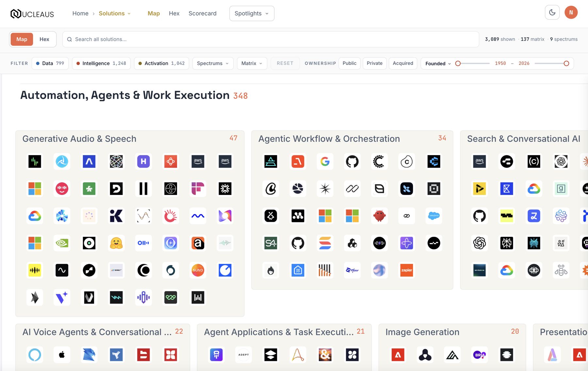The height and width of the screenshot is (371, 588).
Task: Open the red Intercom-style smiley icon
Action: 62,188
